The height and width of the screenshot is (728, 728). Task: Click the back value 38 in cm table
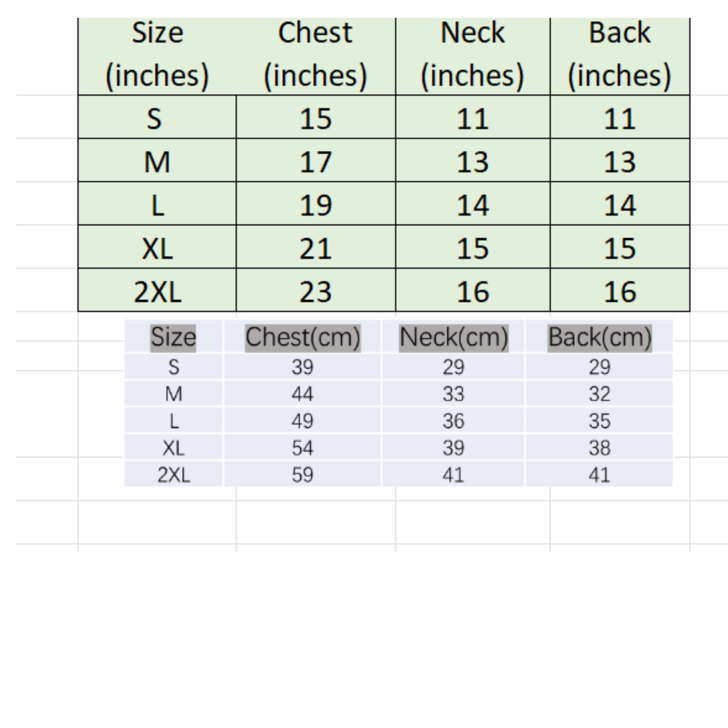click(600, 448)
